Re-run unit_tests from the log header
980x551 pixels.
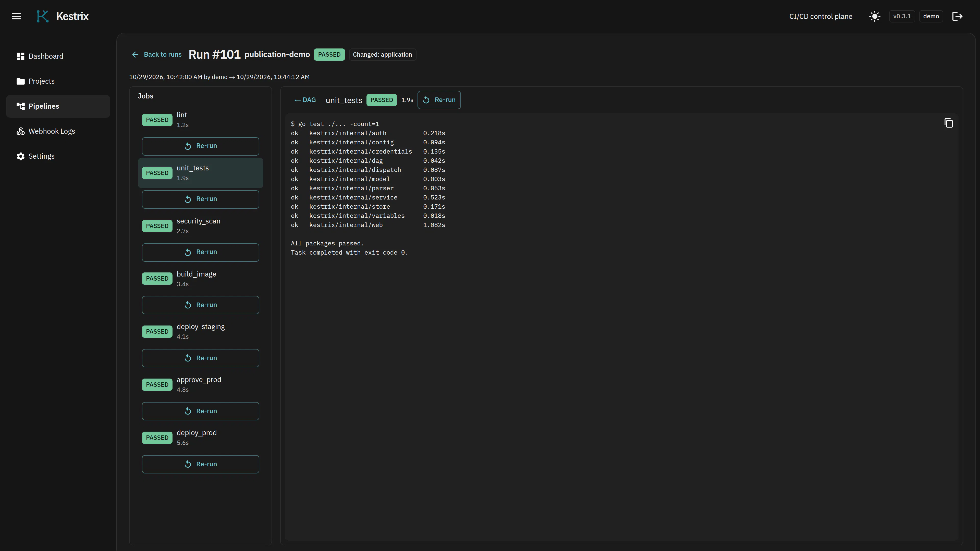[x=439, y=100]
